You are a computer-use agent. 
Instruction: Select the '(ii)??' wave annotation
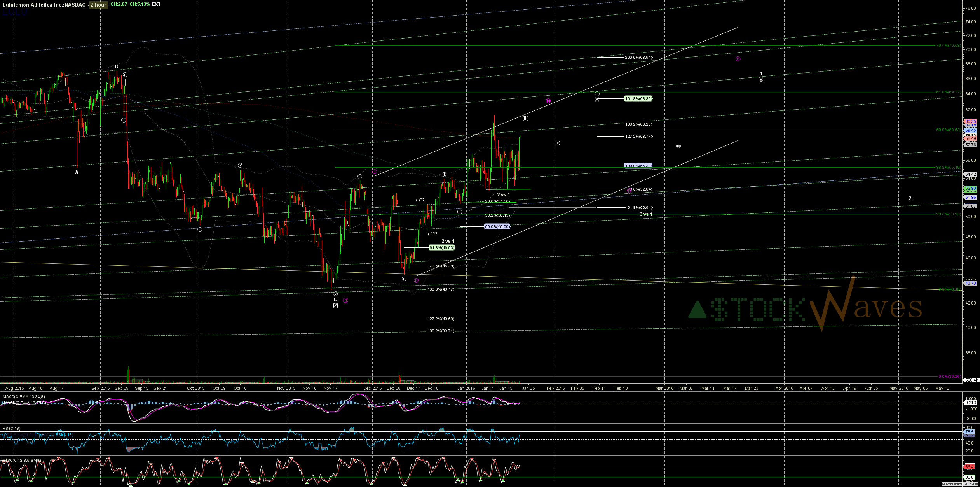(x=432, y=234)
